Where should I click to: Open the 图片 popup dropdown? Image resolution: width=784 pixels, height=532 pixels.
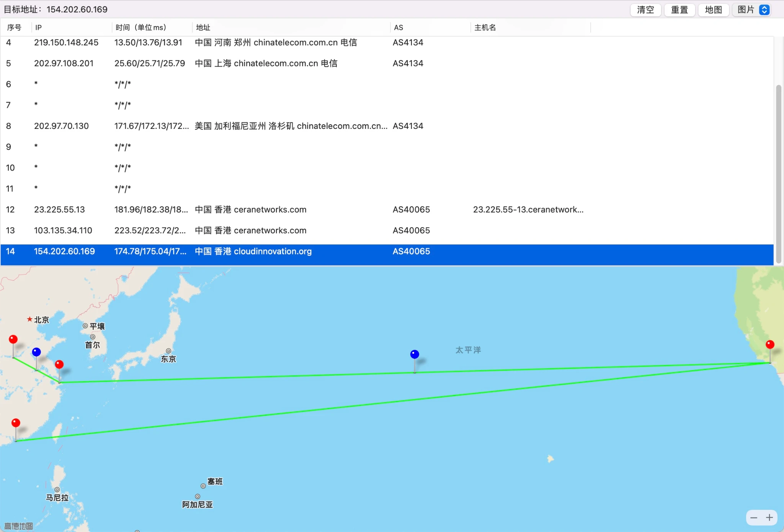tap(753, 10)
